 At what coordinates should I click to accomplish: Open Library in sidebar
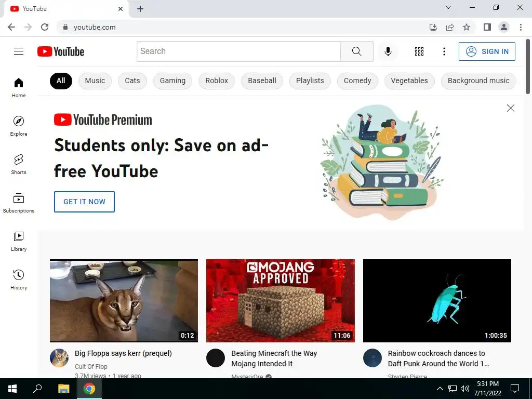click(19, 241)
